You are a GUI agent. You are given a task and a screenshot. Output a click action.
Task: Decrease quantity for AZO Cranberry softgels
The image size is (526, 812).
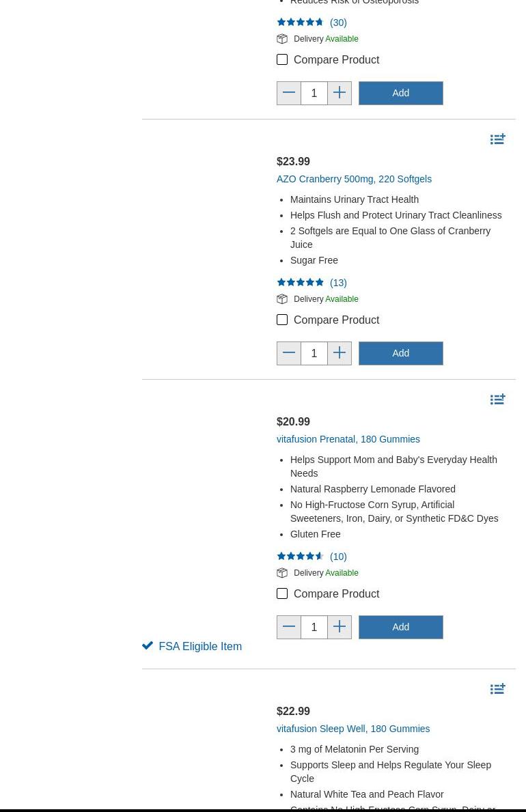[x=289, y=353]
